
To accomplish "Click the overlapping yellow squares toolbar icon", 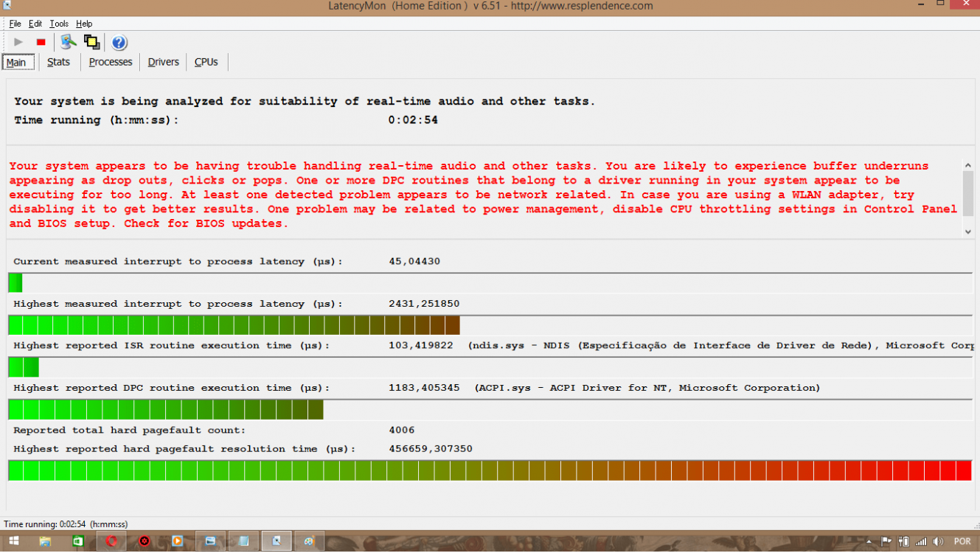I will click(91, 42).
